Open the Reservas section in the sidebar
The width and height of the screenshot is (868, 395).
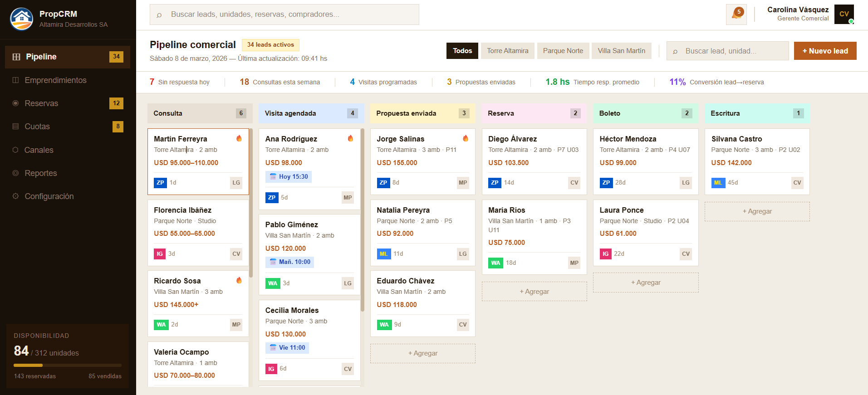coord(41,103)
